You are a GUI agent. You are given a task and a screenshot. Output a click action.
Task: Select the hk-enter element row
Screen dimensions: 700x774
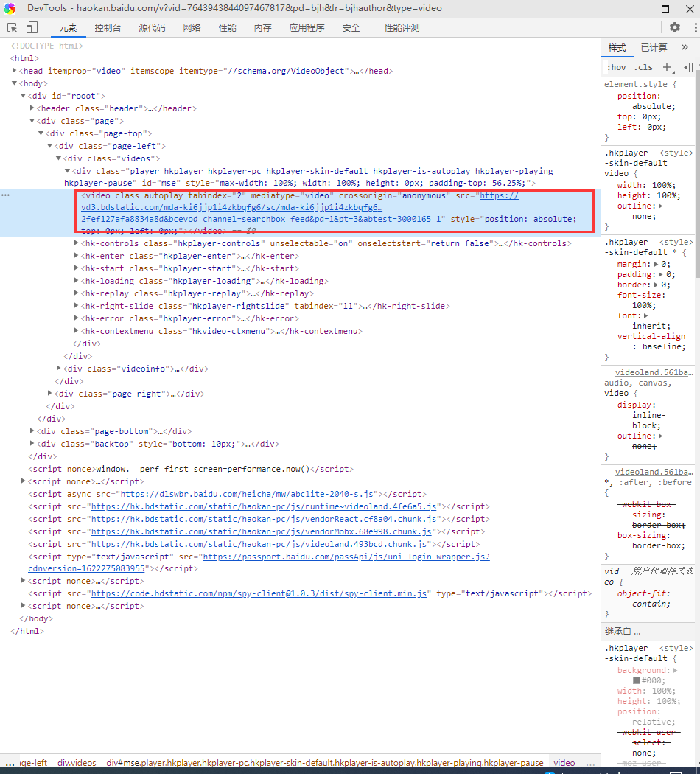(189, 256)
